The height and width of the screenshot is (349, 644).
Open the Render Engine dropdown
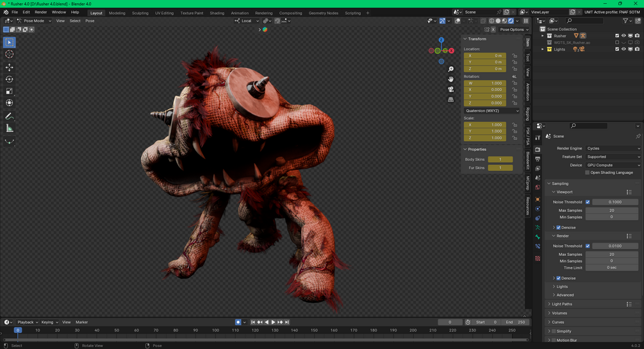[x=613, y=148]
